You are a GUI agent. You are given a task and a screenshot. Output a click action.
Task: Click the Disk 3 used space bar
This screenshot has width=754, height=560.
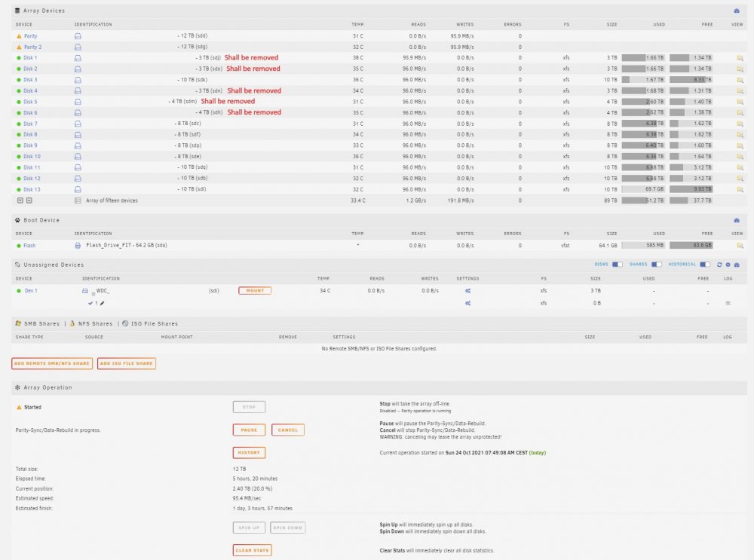[643, 80]
